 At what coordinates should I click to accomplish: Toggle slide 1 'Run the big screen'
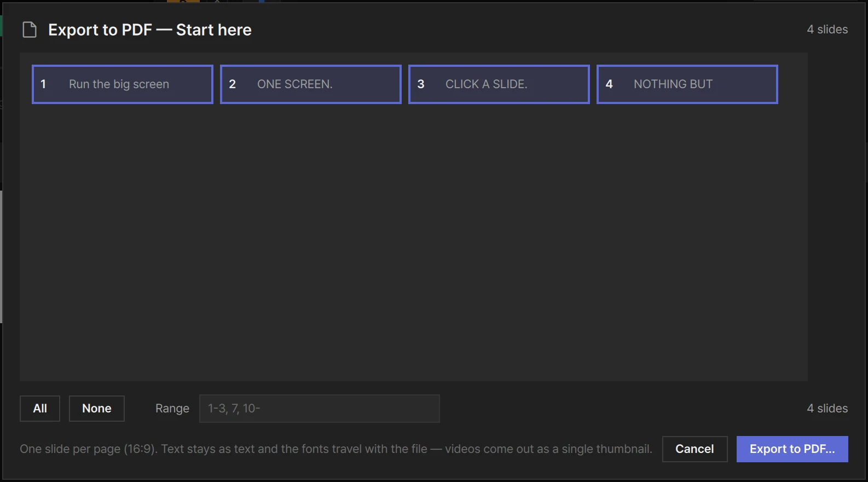click(123, 84)
